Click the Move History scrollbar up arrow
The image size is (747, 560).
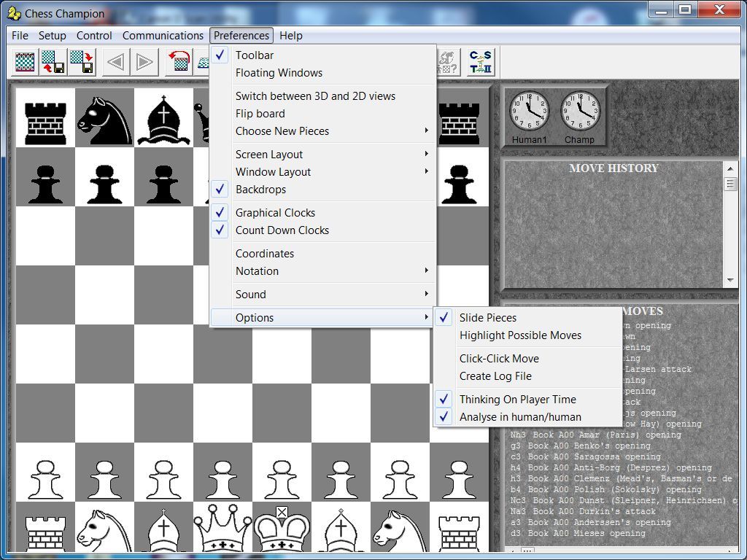pyautogui.click(x=731, y=168)
